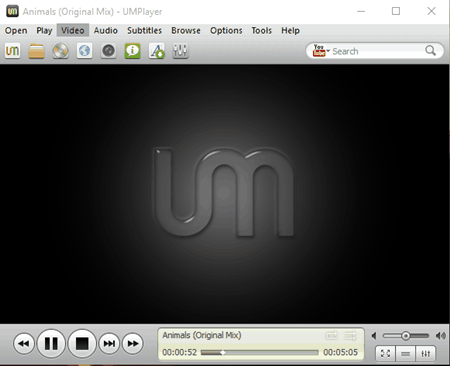Fast forward playback
This screenshot has width=450, height=366.
[133, 343]
